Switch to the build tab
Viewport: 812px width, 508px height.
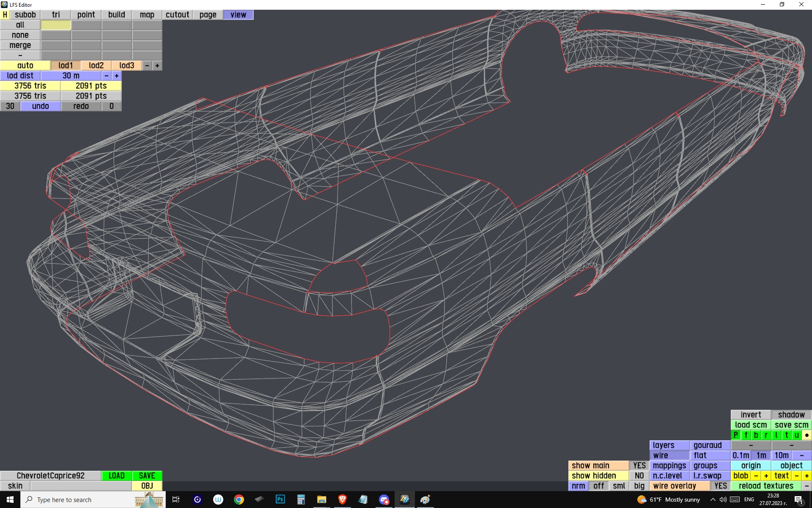pyautogui.click(x=116, y=15)
